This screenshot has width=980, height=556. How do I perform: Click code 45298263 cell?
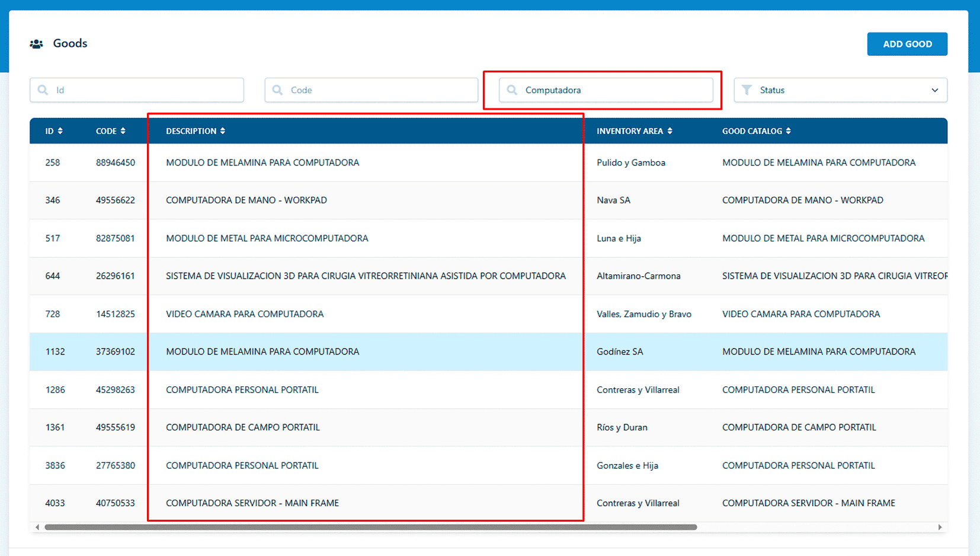tap(116, 389)
